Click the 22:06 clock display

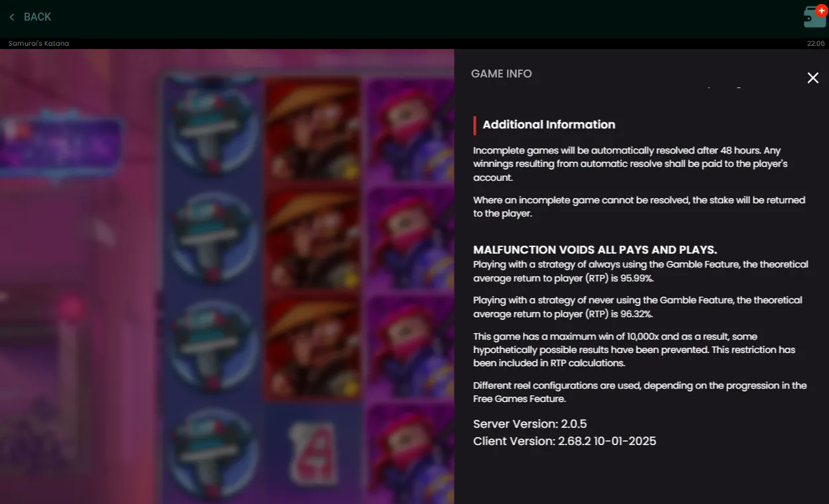point(816,44)
